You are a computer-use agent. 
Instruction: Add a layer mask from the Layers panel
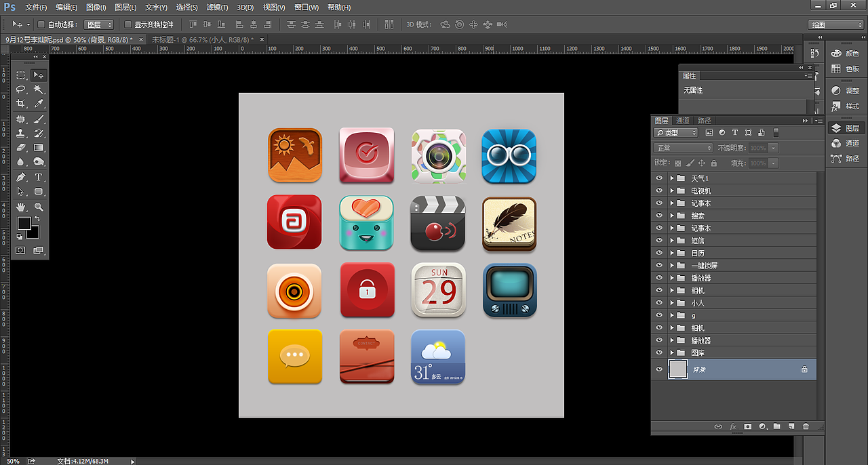point(748,426)
